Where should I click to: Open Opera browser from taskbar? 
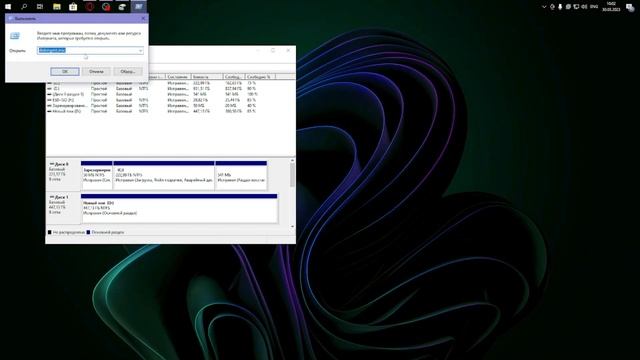[90, 7]
